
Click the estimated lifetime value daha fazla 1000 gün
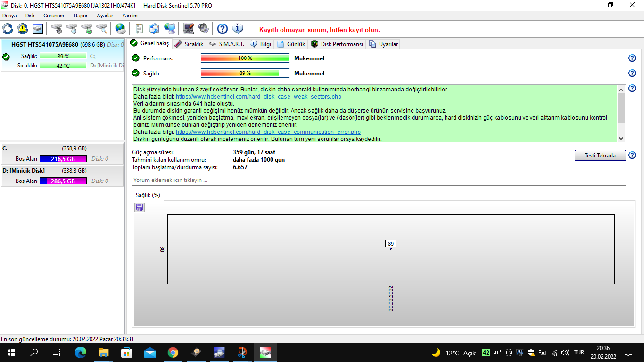tap(259, 160)
